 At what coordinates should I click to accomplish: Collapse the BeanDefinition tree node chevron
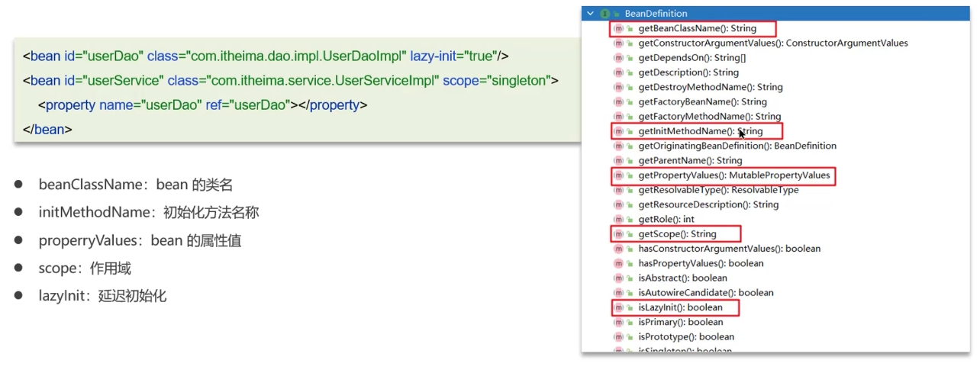pyautogui.click(x=590, y=14)
